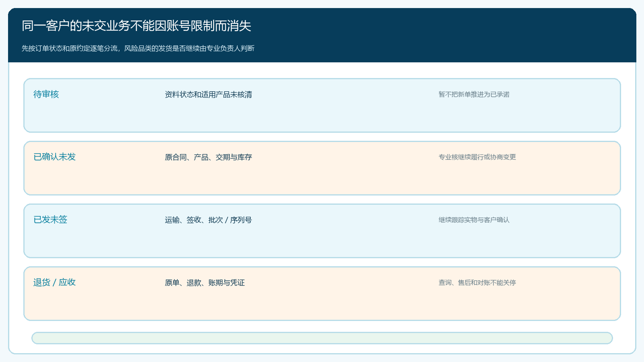Image resolution: width=644 pixels, height=362 pixels.
Task: Click the title 同一客户的未交业务不能因账号限制而消失
Action: click(136, 26)
